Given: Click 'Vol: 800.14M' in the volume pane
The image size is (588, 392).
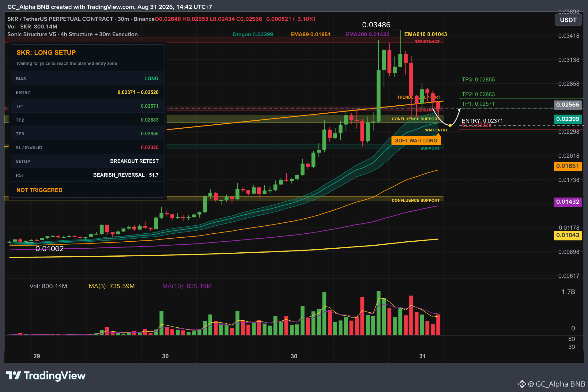Looking at the screenshot, I should 48,286.
